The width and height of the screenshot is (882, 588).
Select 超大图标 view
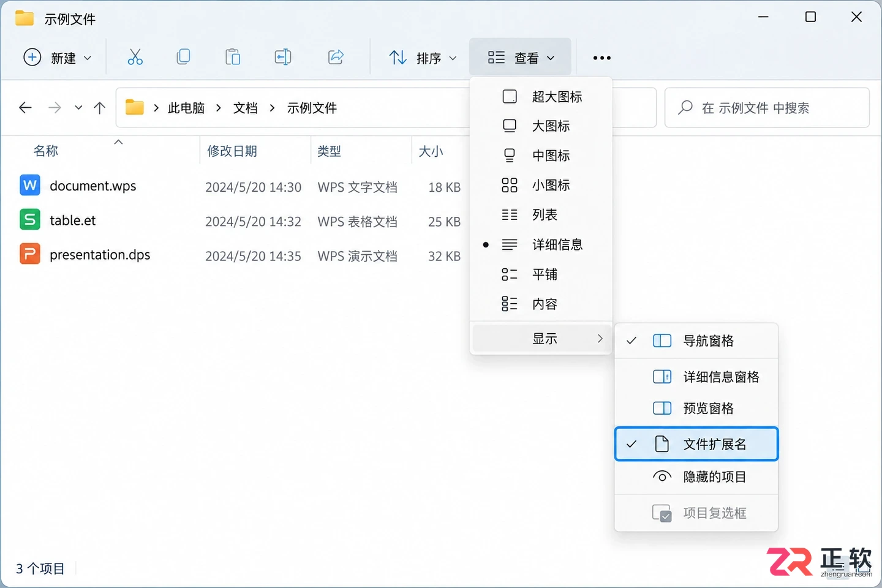coord(542,96)
